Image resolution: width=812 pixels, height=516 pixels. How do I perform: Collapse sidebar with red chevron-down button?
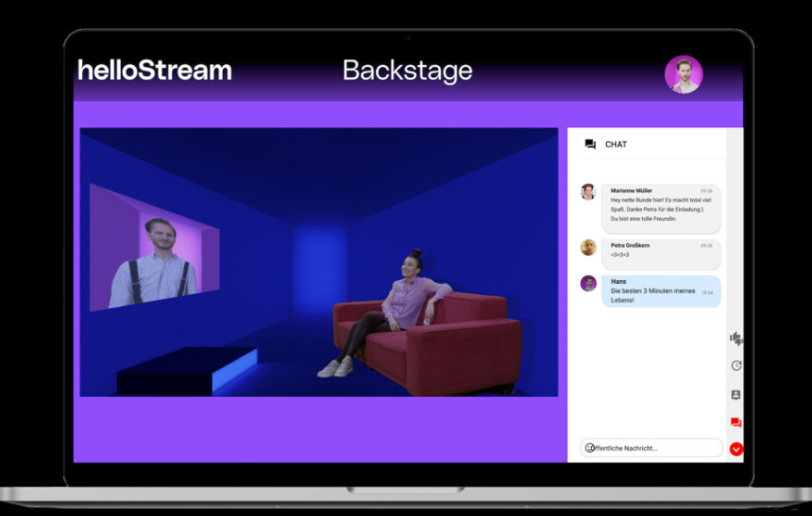click(736, 449)
